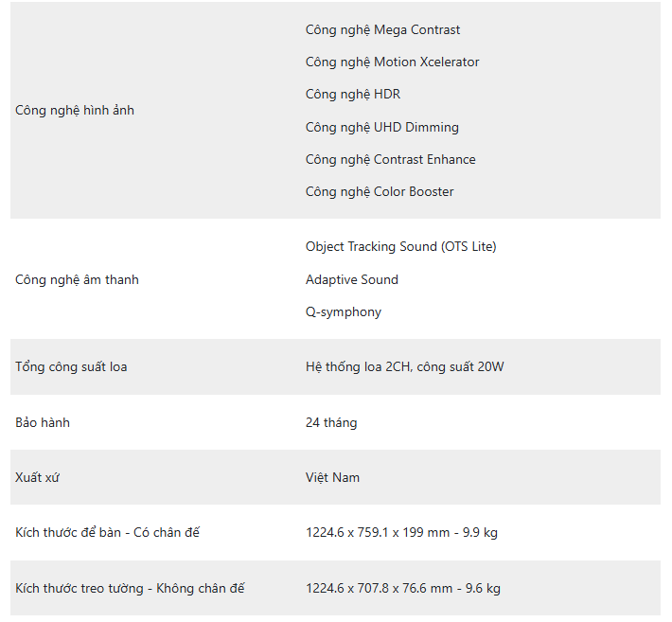Click "Kích thước để bàn - Có chân đế" label
Viewport: 672px width, 622px height.
tap(108, 533)
